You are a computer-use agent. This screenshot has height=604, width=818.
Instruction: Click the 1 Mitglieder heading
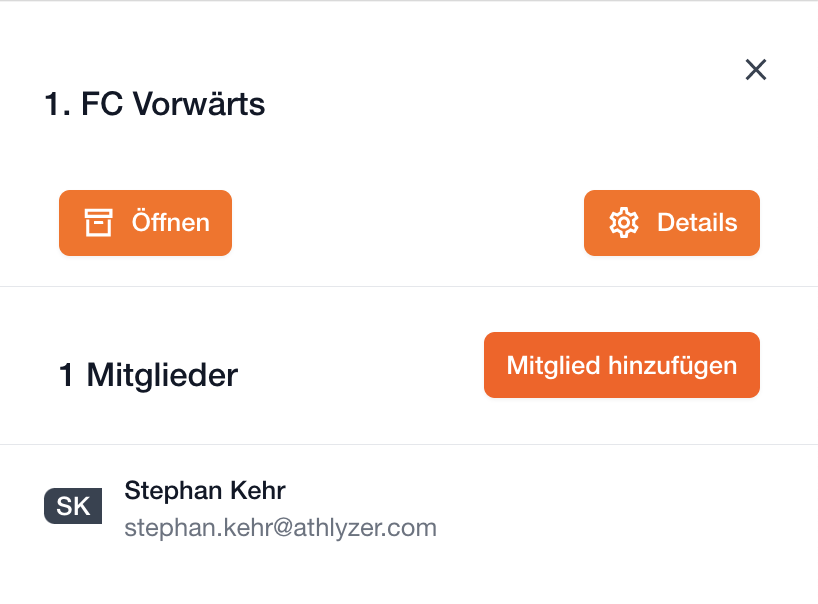tap(148, 375)
